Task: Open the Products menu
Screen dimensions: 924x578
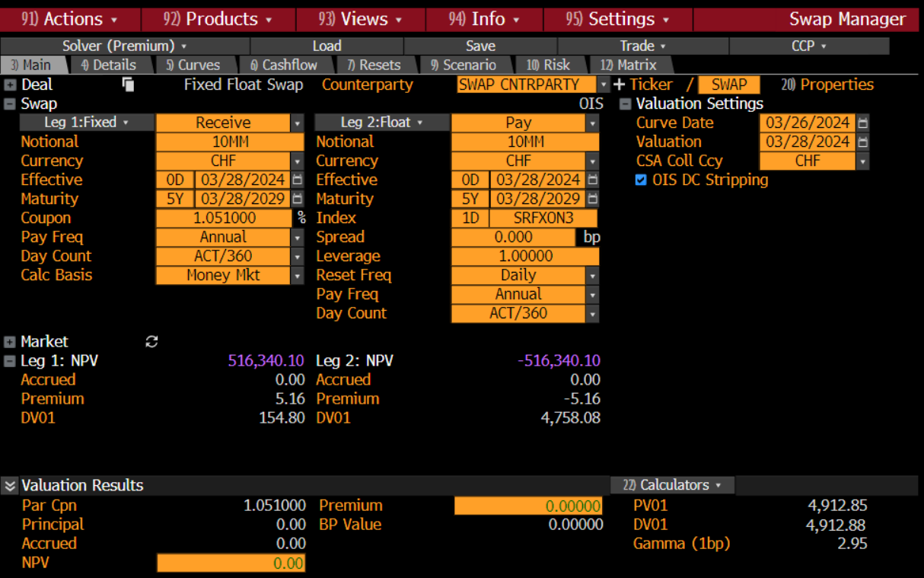Action: click(x=218, y=19)
